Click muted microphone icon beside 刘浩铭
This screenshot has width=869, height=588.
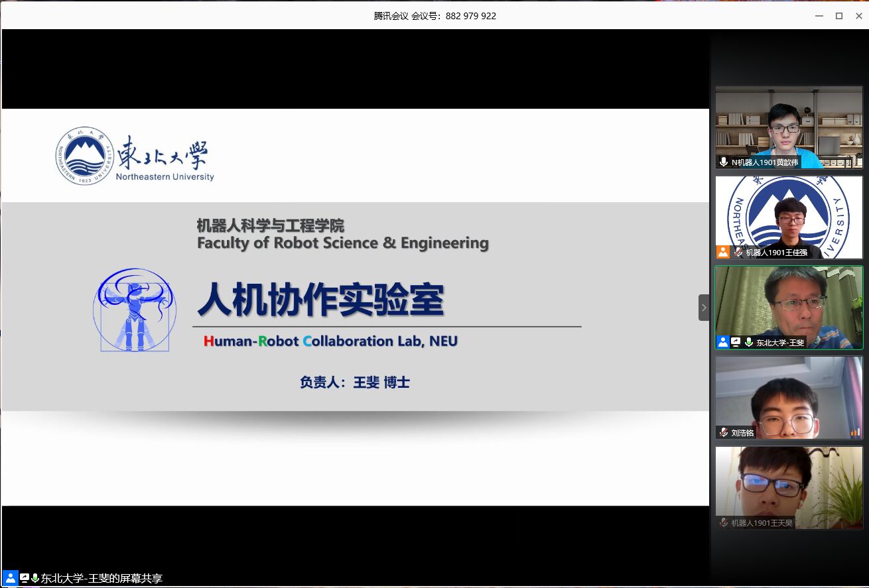[724, 432]
